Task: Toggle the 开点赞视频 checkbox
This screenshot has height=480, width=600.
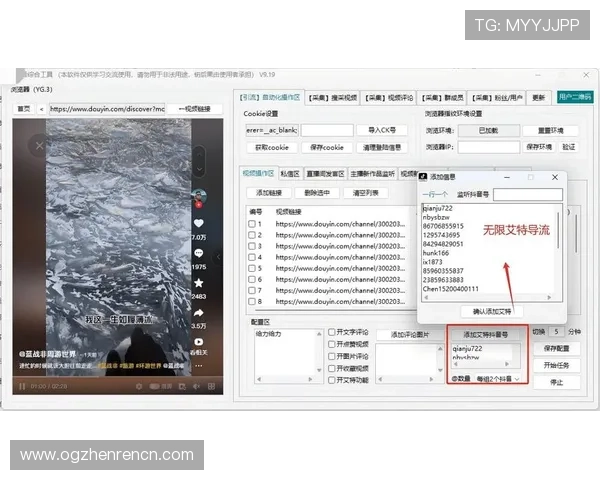Action: pos(332,344)
